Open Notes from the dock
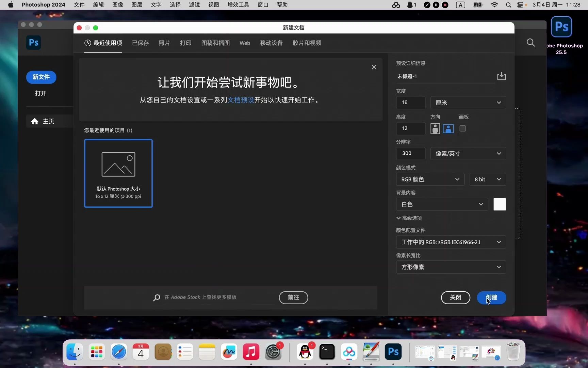The width and height of the screenshot is (588, 368). click(x=207, y=352)
